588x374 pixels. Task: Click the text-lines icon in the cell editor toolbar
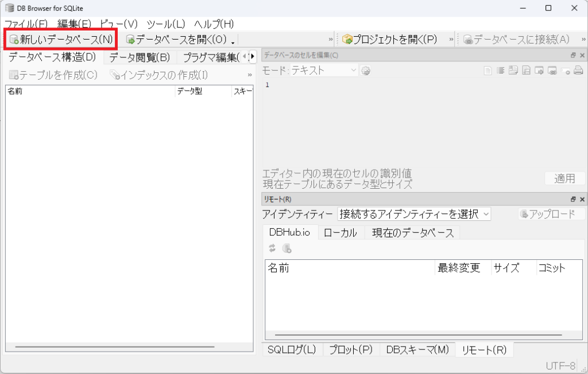click(500, 71)
